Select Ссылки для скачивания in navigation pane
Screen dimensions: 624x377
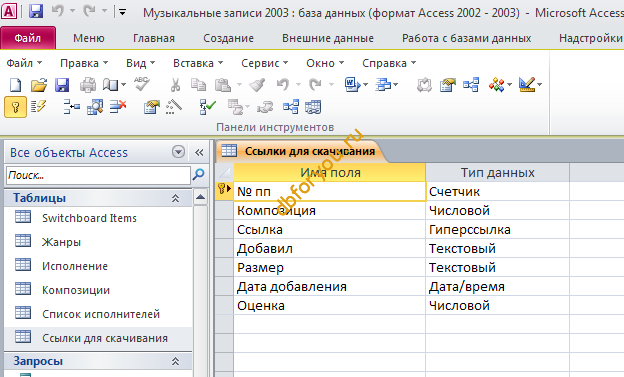[98, 338]
